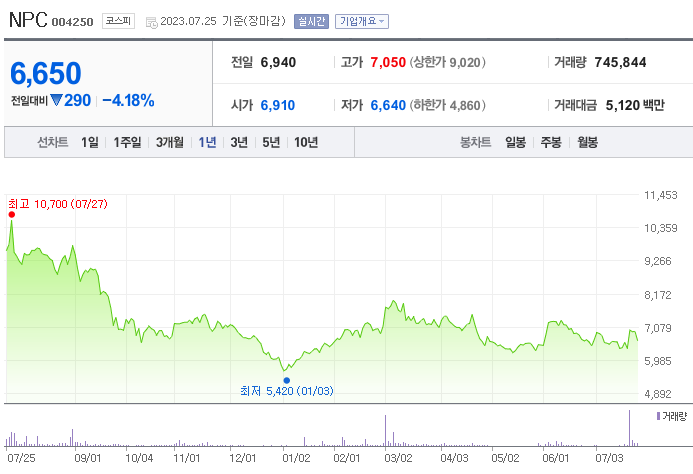Screen dimensions: 693x474
Task: Click the 최고 10,700 (07/27) label
Action: tap(58, 204)
